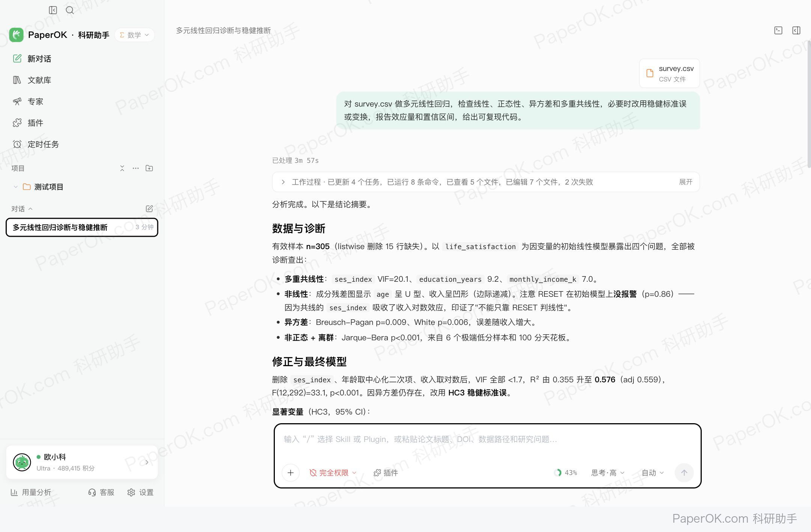Open the 插件 button in composer
Viewport: 811px width, 532px height.
pos(386,473)
